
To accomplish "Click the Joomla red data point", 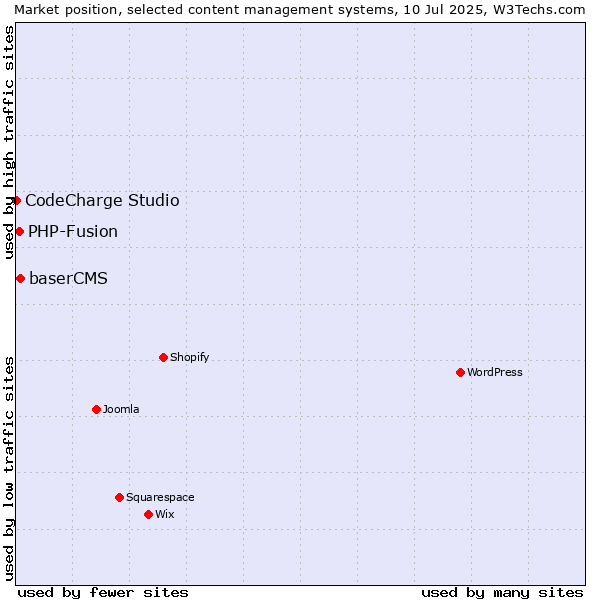I will click(96, 409).
